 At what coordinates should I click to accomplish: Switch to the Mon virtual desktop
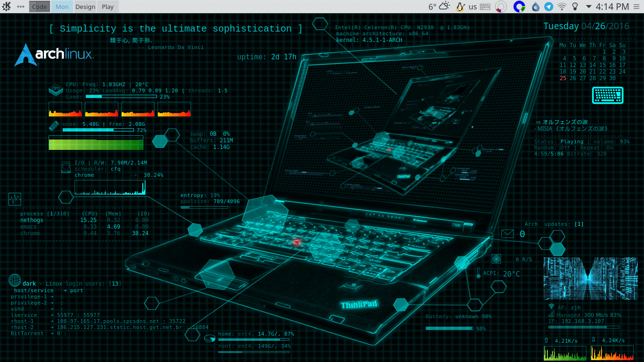tap(62, 7)
